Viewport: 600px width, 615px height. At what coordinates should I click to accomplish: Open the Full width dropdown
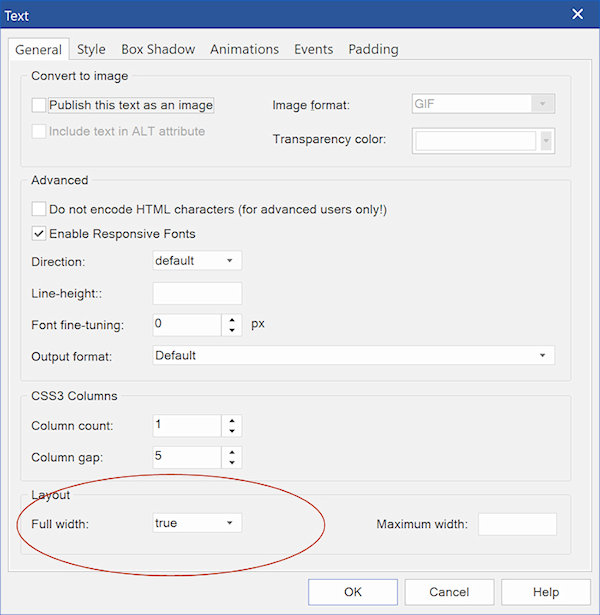coord(197,523)
